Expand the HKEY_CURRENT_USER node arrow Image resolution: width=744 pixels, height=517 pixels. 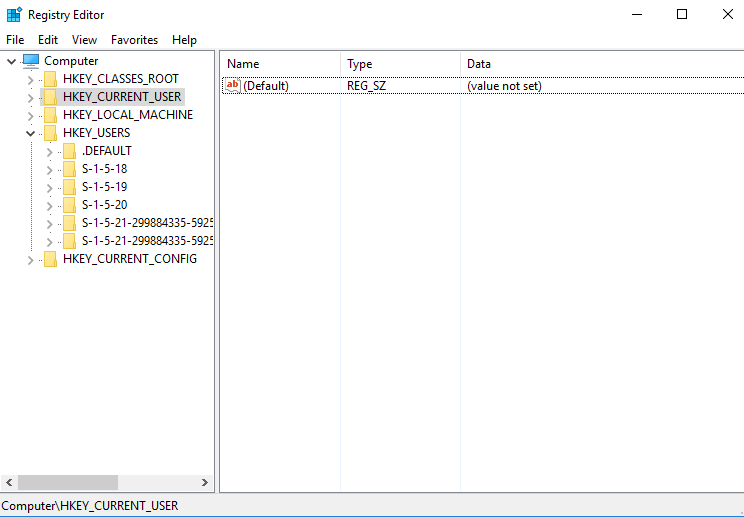coord(31,97)
